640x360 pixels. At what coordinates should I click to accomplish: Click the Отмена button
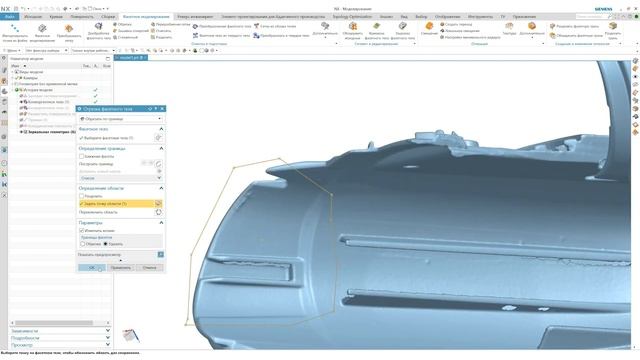click(149, 267)
